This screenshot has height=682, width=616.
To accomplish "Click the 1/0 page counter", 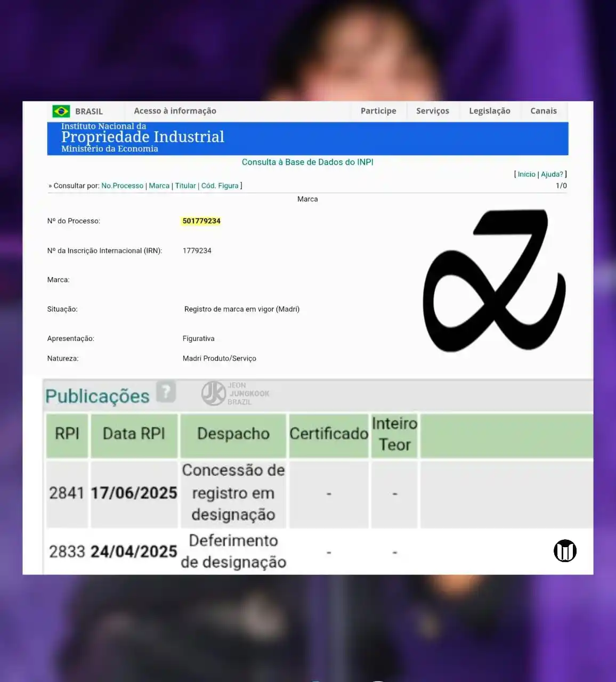I will click(561, 185).
